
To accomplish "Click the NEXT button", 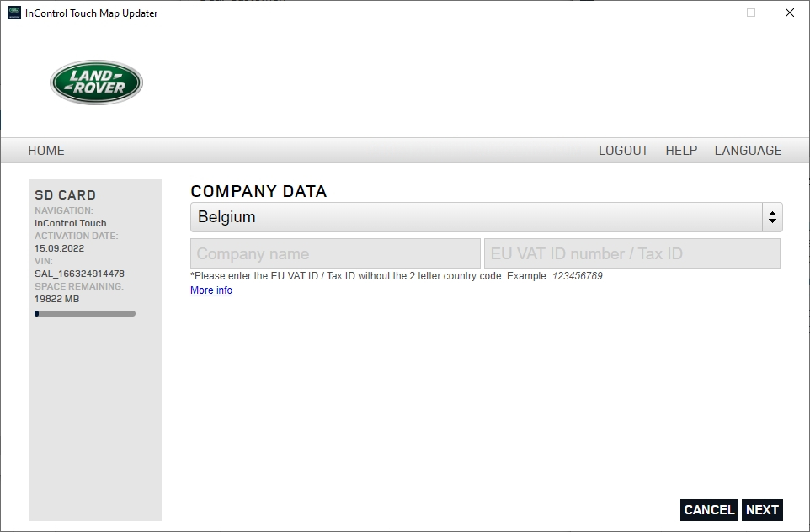I will 762,510.
